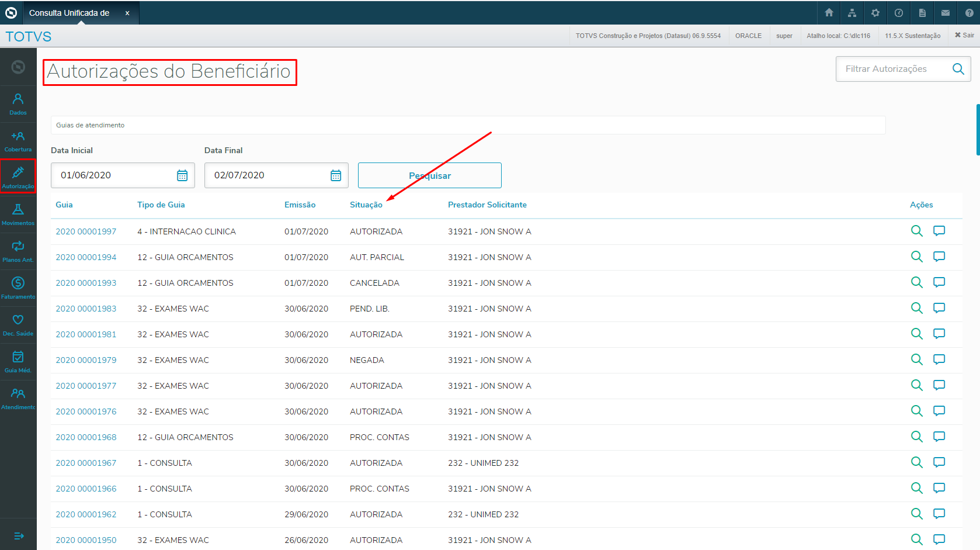This screenshot has width=980, height=550.
Task: View details magnifier for guia 00001976
Action: 917,411
